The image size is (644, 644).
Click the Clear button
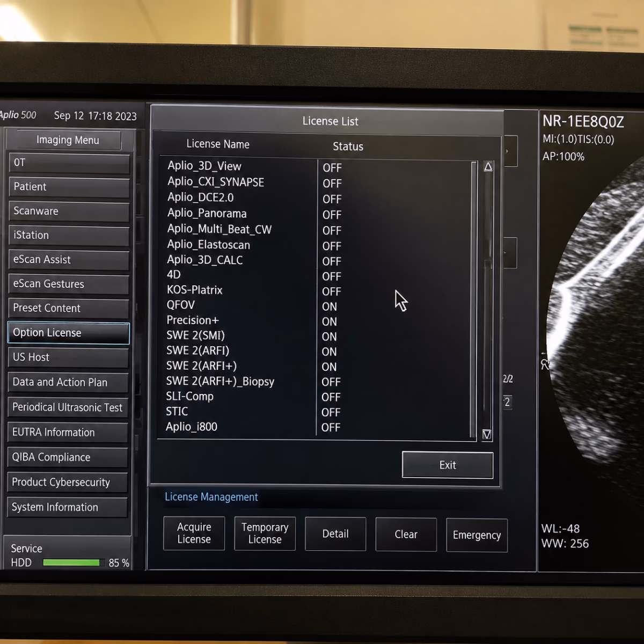coord(406,535)
